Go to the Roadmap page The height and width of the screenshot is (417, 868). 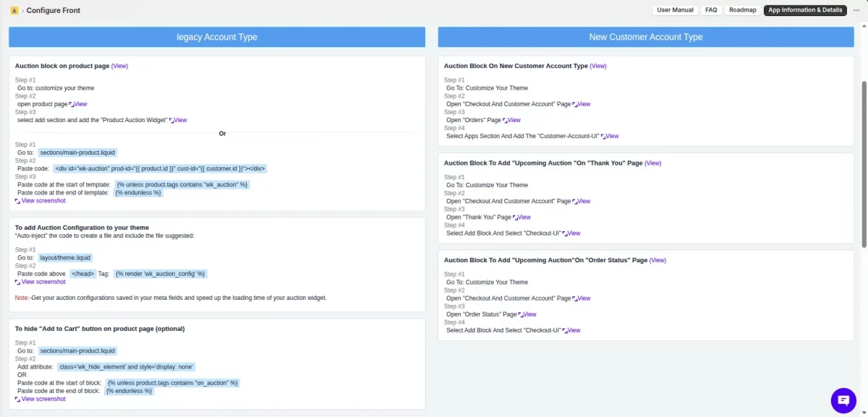click(x=742, y=10)
